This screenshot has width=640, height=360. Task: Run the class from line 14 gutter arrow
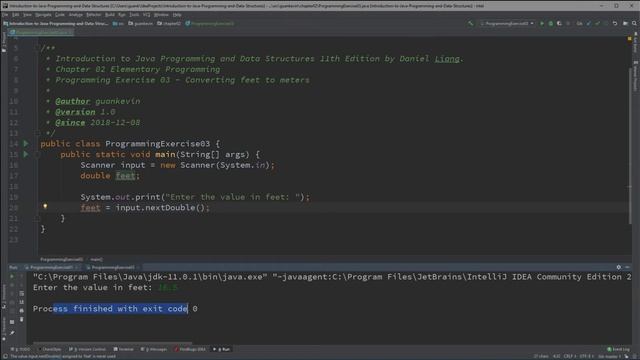pos(26,144)
